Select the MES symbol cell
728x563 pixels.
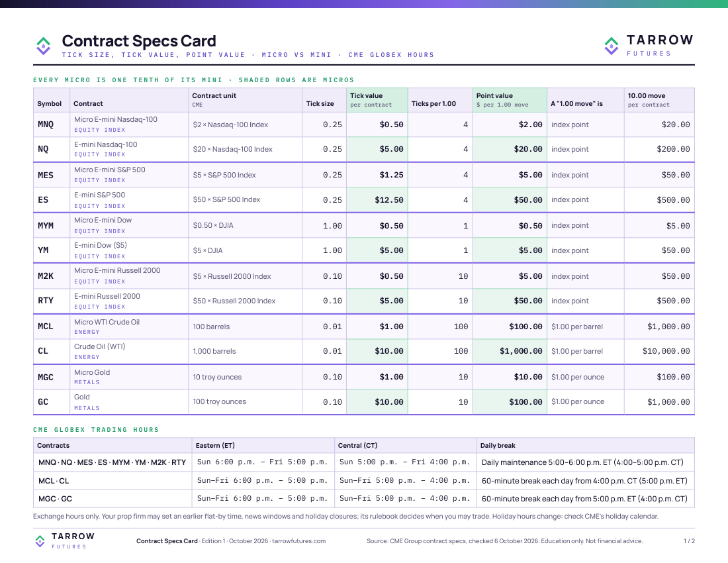pos(52,175)
